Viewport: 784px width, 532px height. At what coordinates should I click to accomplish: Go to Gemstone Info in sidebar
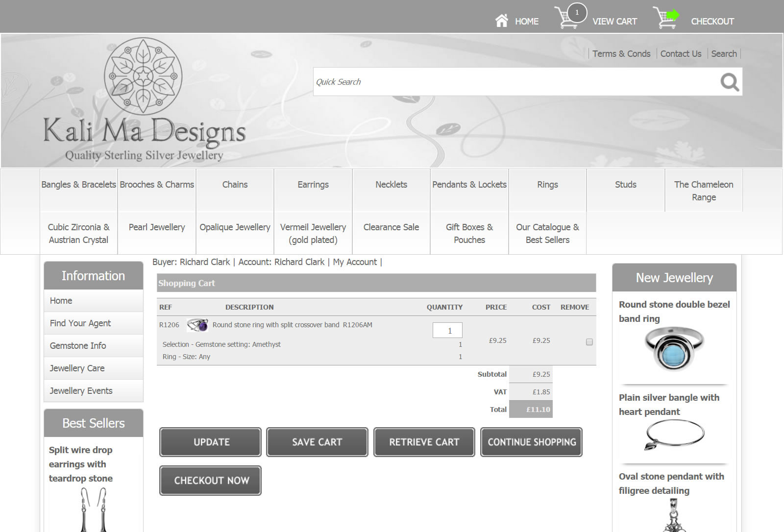(x=78, y=346)
